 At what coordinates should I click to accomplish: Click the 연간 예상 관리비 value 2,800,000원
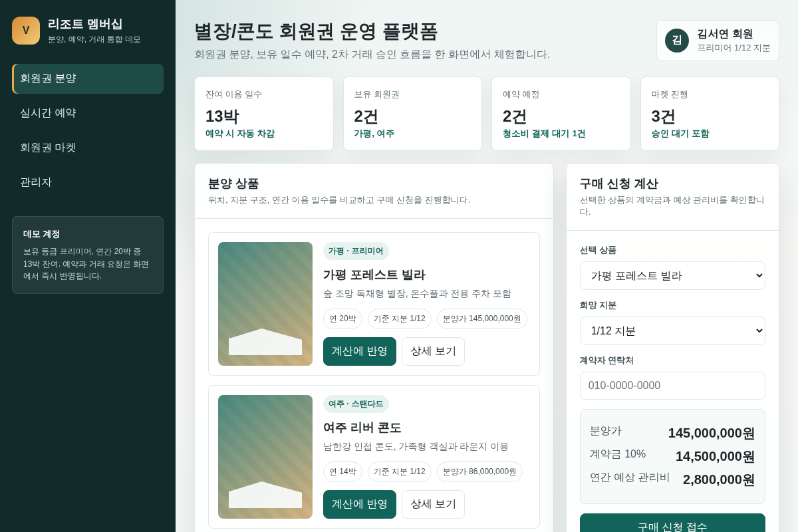(x=719, y=479)
